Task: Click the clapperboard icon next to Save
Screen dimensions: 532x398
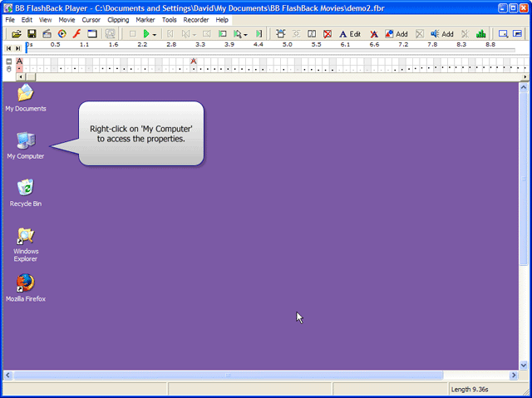Action: (47, 33)
